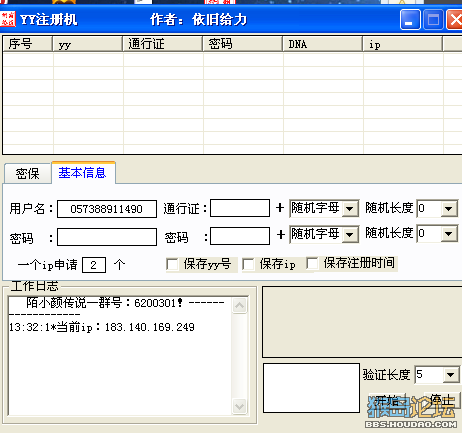
Task: Open the 验证长度 dropdown
Action: coord(450,375)
